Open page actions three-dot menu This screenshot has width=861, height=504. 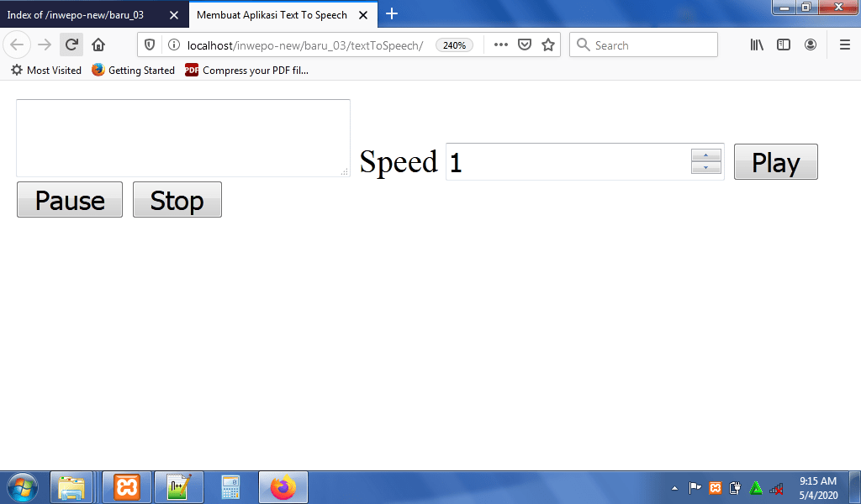[501, 45]
